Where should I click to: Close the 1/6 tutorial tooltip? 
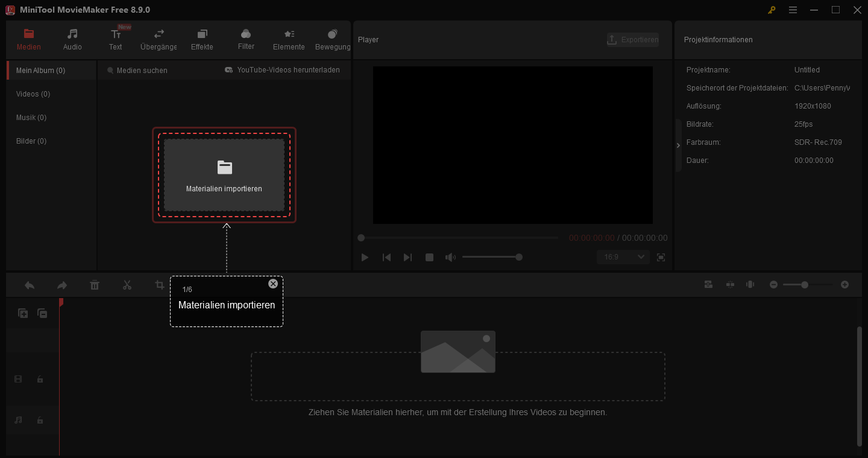[x=273, y=284]
